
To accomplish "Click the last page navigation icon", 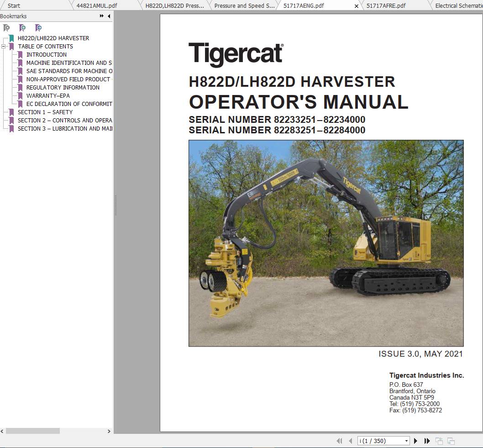I will tap(426, 440).
